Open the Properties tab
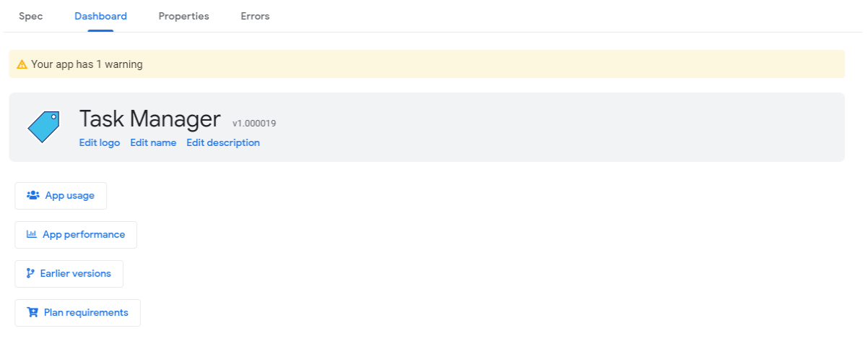This screenshot has width=868, height=344. coord(183,16)
